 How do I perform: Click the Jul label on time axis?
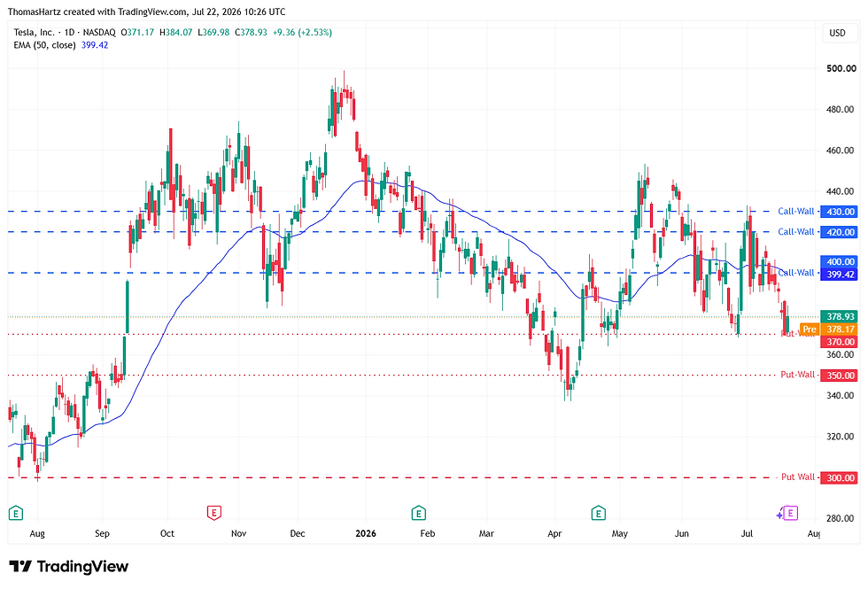point(747,533)
